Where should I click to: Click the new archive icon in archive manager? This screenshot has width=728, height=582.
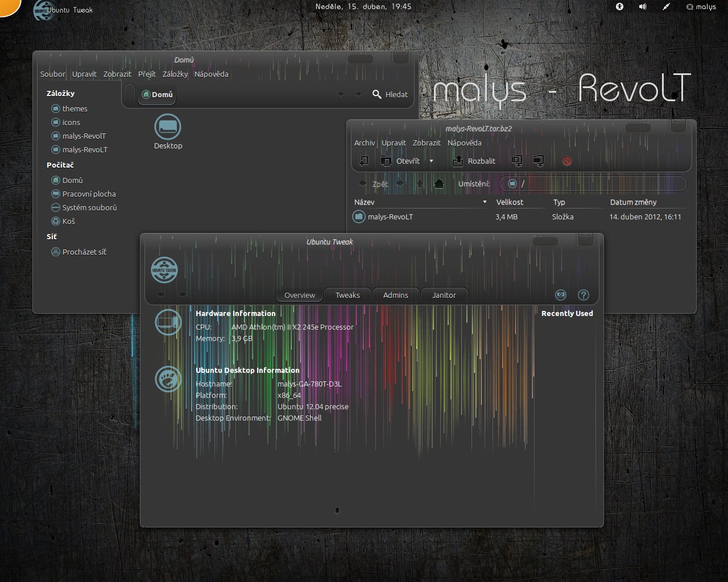click(364, 161)
